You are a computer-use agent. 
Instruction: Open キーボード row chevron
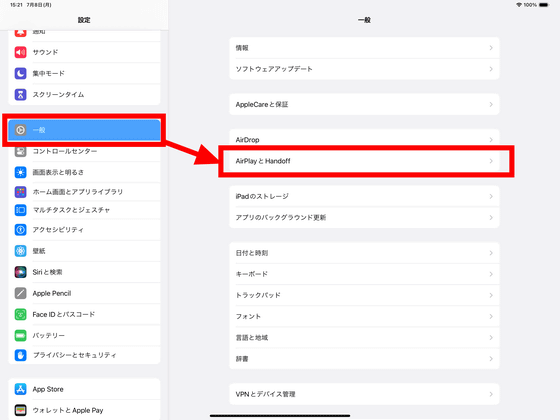point(491,274)
